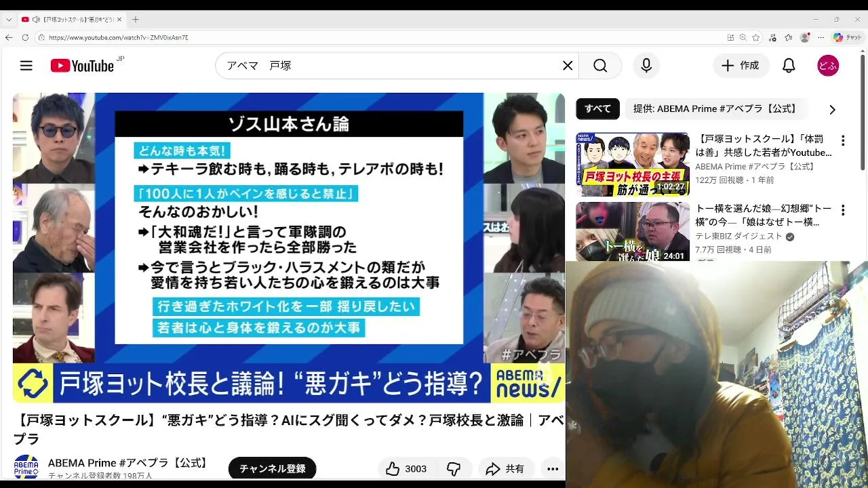Open the ABEMA Prime channel avatar
Image resolution: width=868 pixels, height=488 pixels.
point(26,468)
